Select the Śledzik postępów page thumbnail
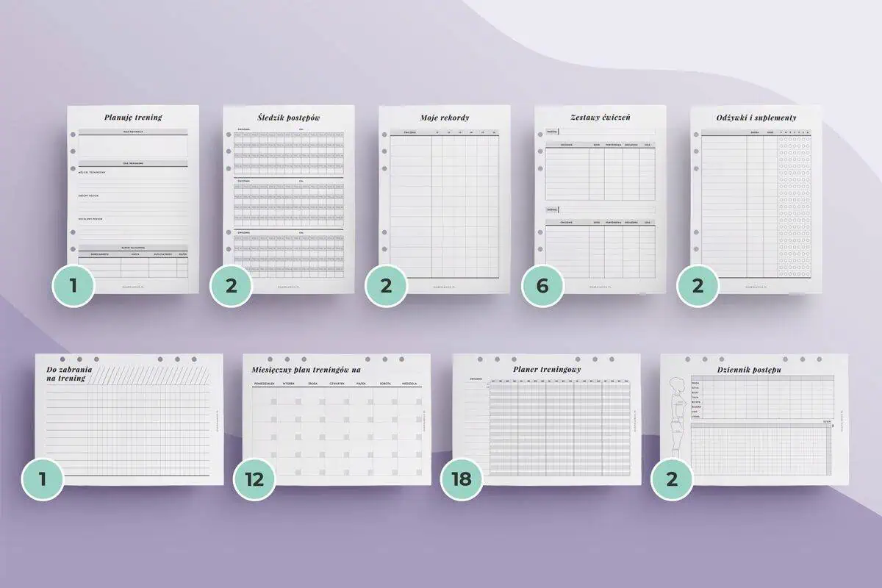 pyautogui.click(x=289, y=198)
